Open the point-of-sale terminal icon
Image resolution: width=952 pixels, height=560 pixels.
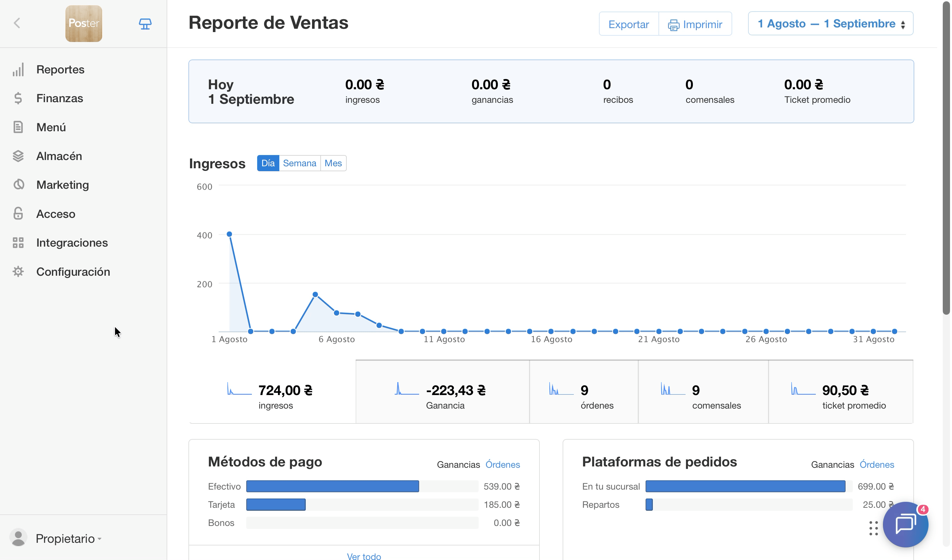point(145,24)
